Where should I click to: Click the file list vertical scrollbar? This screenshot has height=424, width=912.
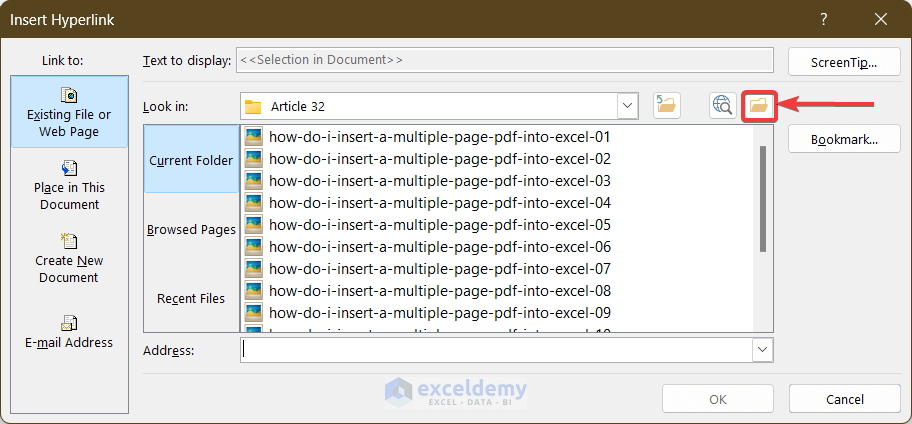[764, 198]
